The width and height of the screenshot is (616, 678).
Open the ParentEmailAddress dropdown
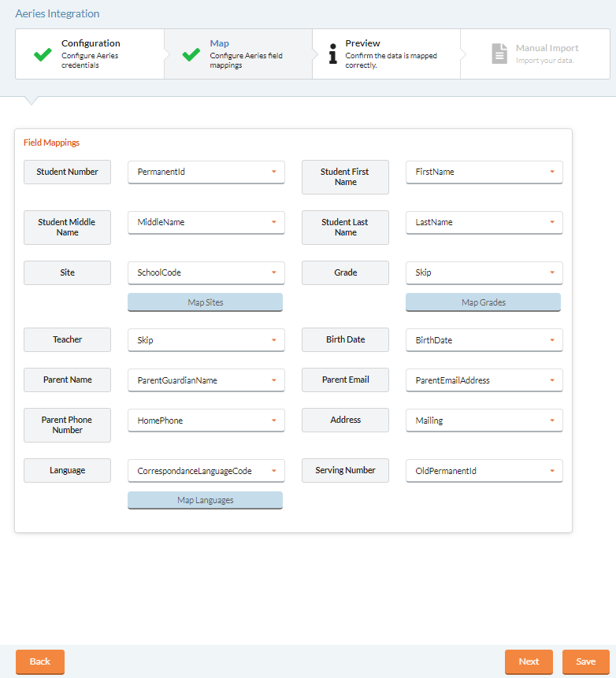tap(484, 380)
